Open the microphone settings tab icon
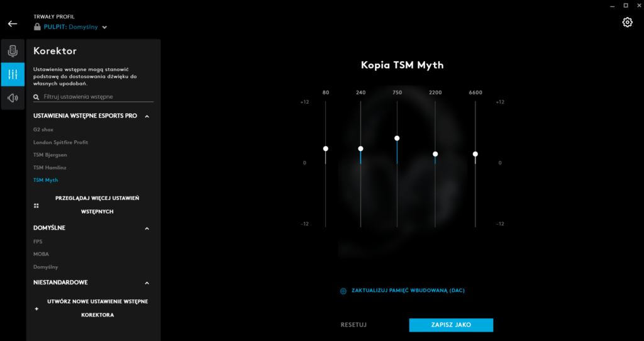Image resolution: width=644 pixels, height=341 pixels. click(x=13, y=51)
